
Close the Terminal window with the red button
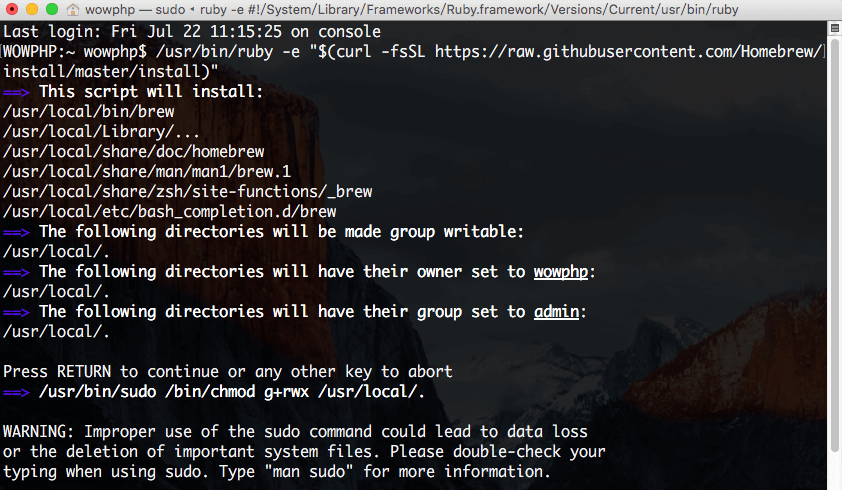tap(12, 9)
